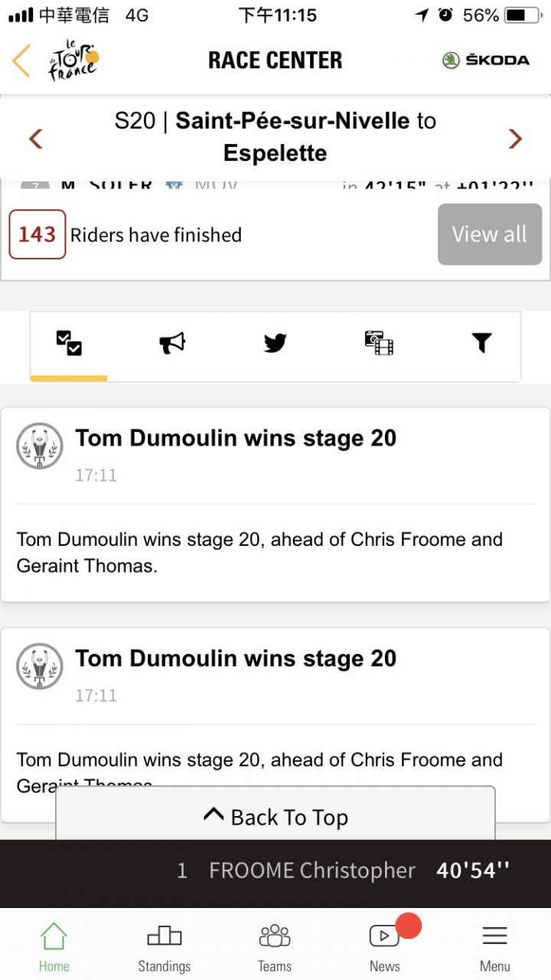Select the checklist all-updates feed tab
551x980 pixels.
pyautogui.click(x=69, y=343)
